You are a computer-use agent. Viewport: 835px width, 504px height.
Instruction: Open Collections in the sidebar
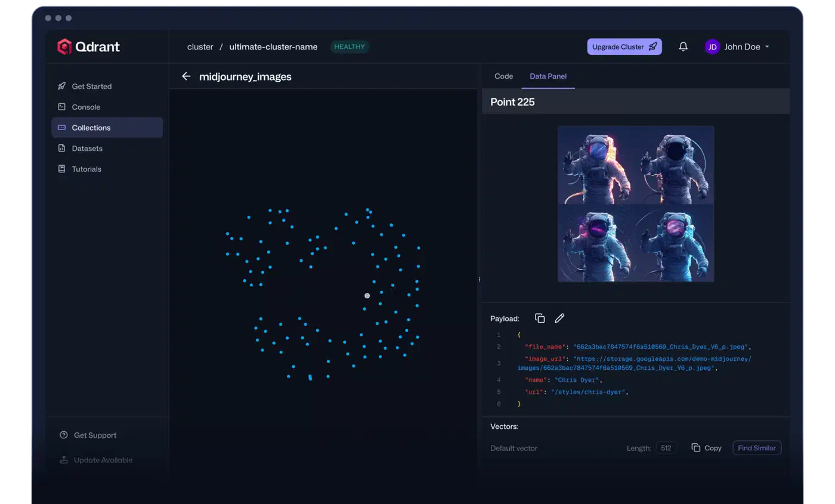click(x=91, y=128)
